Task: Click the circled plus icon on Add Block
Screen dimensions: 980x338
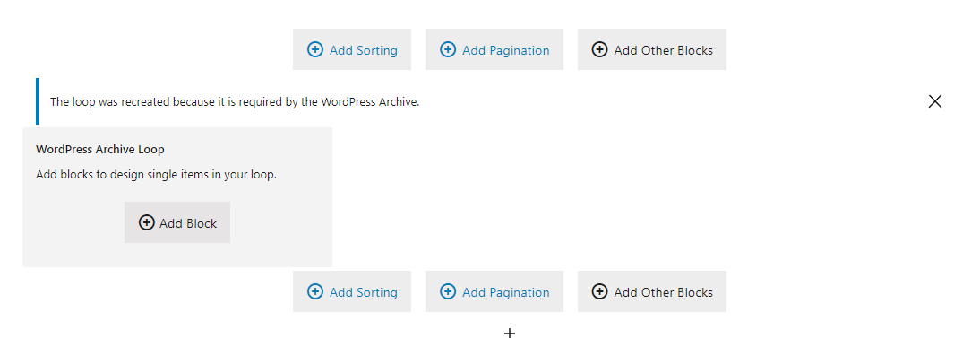Action: (146, 222)
